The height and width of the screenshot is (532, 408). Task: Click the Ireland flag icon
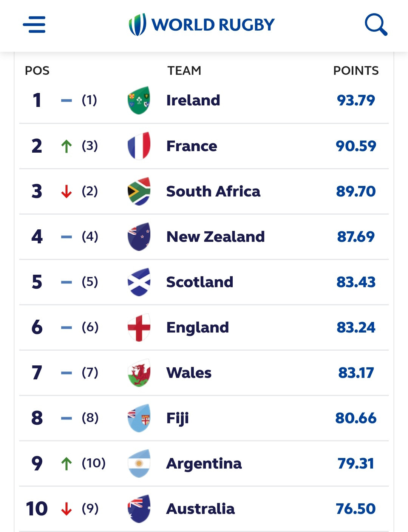tap(139, 101)
